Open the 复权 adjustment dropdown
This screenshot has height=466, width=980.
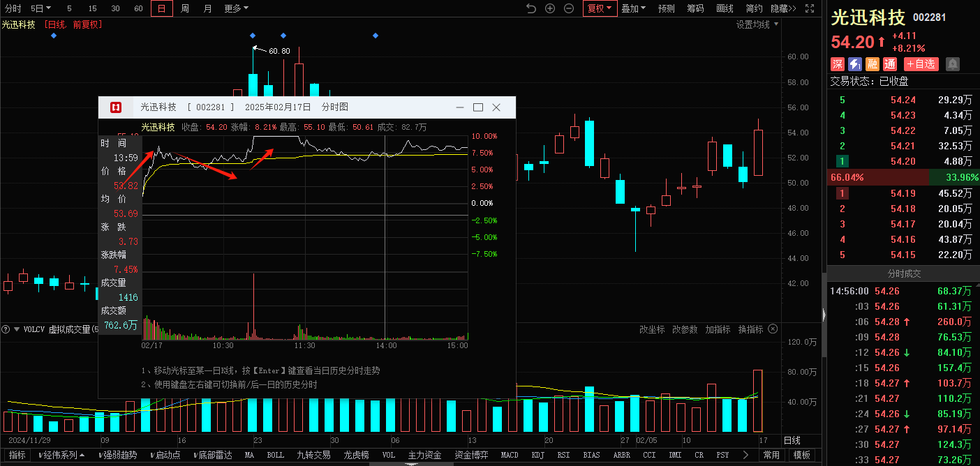[x=599, y=8]
